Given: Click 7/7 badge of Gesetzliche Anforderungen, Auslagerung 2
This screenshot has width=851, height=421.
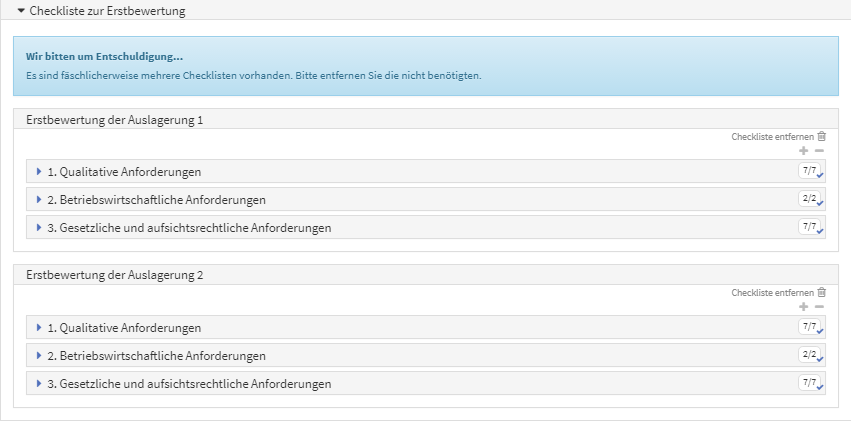Looking at the screenshot, I should tap(810, 383).
